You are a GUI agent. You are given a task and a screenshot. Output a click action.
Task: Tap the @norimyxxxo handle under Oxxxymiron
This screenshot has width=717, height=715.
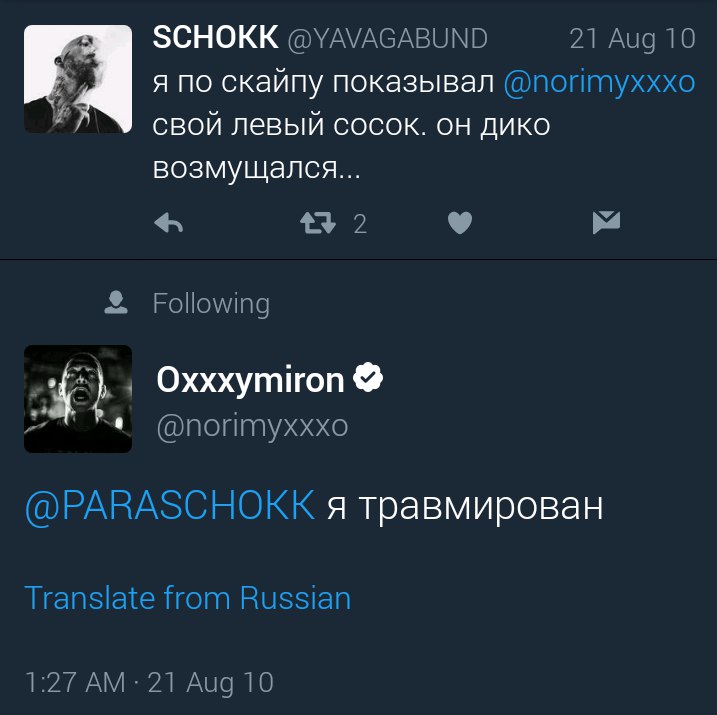point(252,427)
